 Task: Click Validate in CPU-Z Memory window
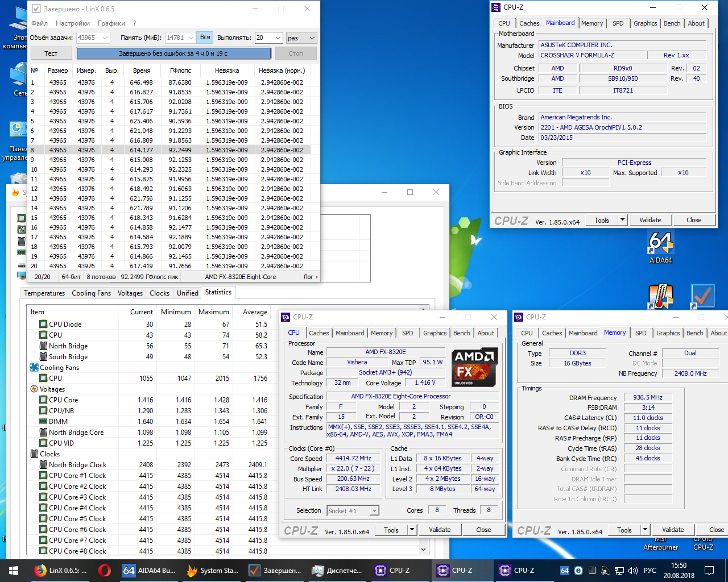(673, 530)
